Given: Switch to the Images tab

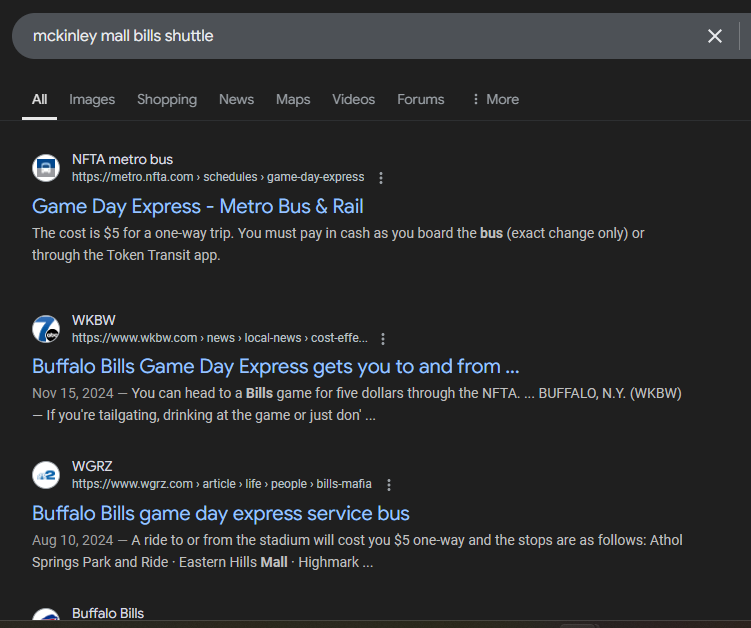Looking at the screenshot, I should click(x=92, y=99).
